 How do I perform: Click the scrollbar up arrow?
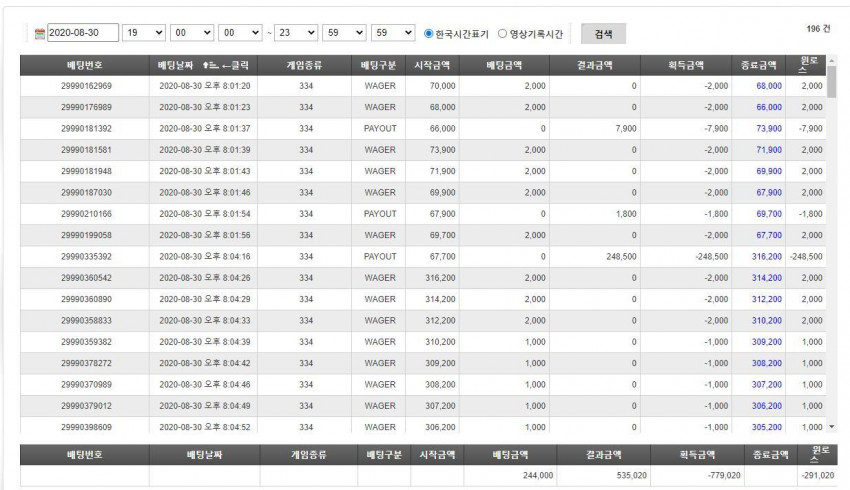[832, 60]
